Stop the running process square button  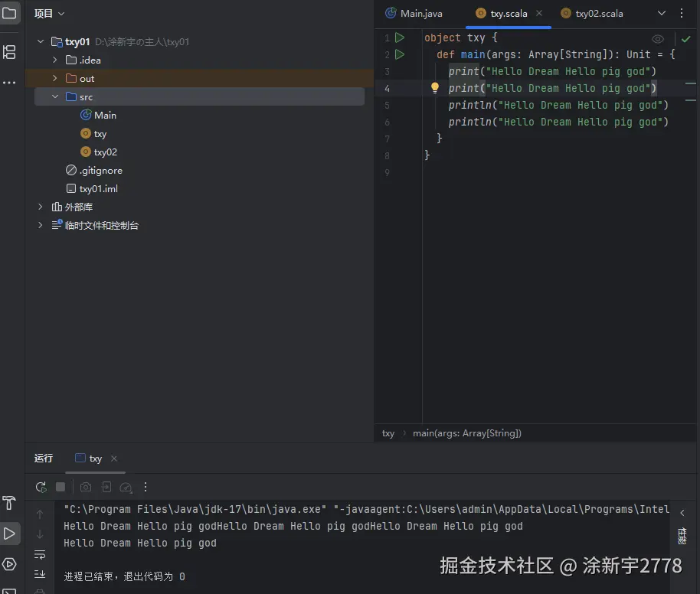coord(61,487)
